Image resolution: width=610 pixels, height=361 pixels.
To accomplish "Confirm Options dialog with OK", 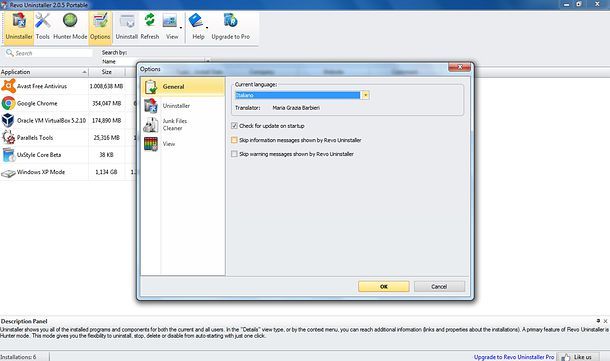I will (x=384, y=287).
